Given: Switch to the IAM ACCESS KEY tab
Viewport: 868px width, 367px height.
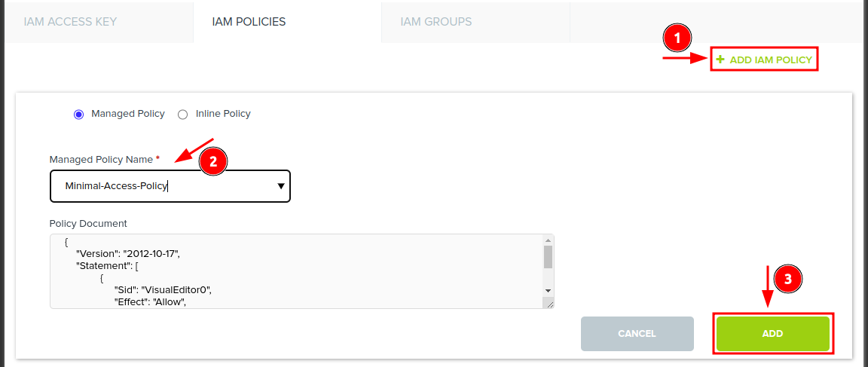Looking at the screenshot, I should tap(70, 22).
